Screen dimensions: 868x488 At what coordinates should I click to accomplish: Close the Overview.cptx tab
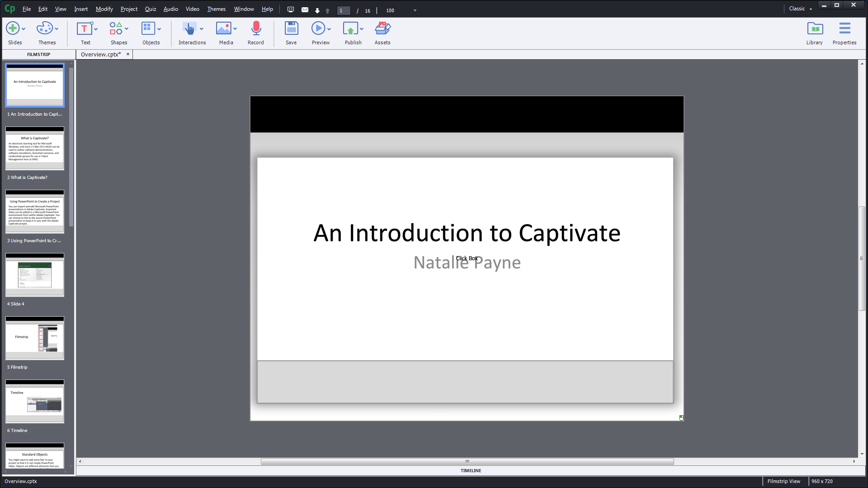tap(128, 54)
